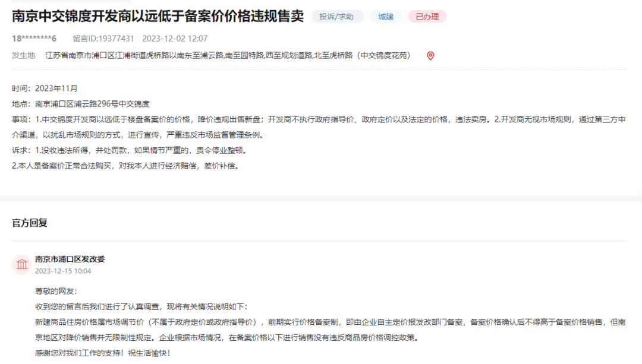Click the masked username 18********6
642x364 pixels.
pyautogui.click(x=34, y=39)
